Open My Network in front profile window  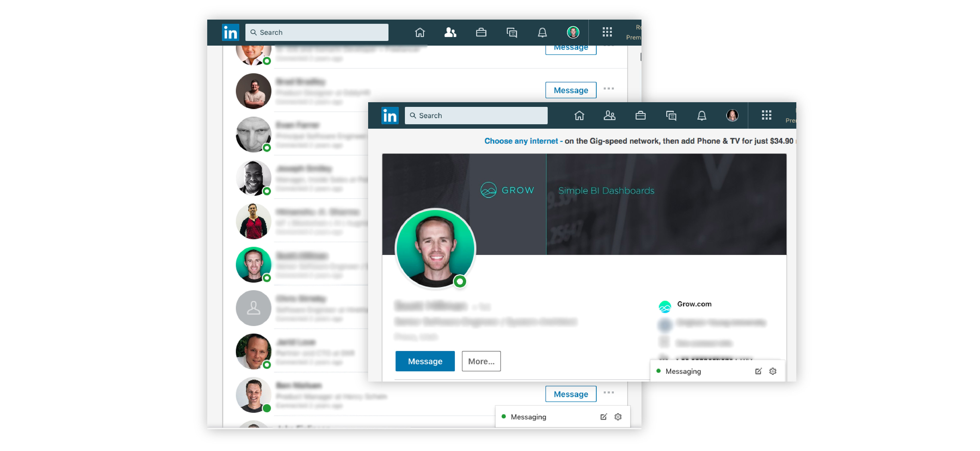609,115
